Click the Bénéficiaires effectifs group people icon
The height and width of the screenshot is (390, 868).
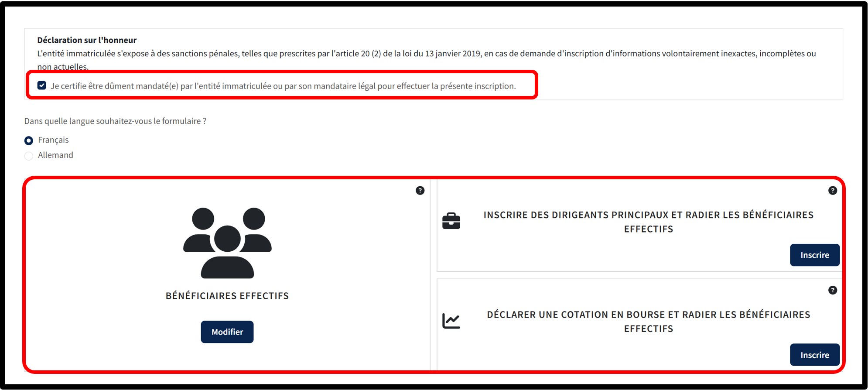227,243
